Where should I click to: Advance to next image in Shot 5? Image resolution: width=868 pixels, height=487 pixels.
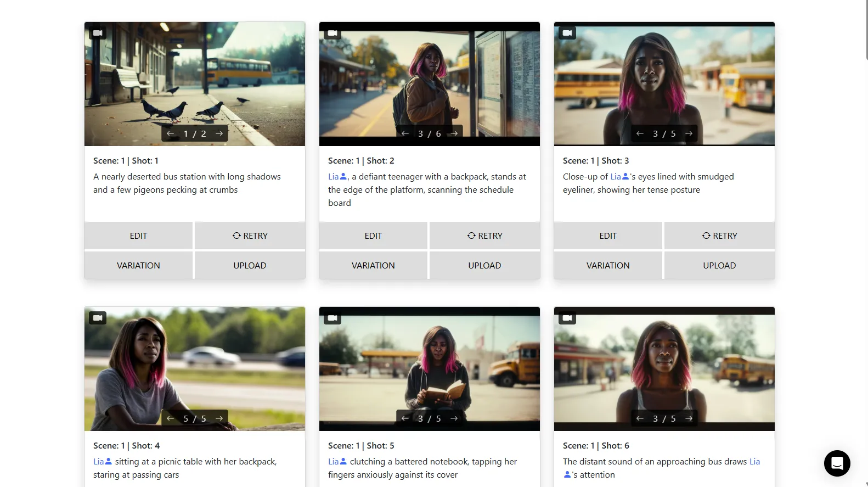(454, 418)
